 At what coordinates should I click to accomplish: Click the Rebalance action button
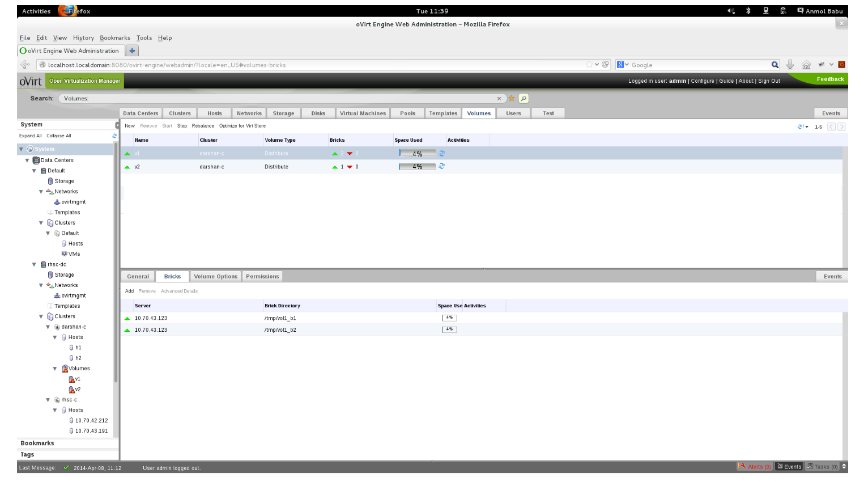(x=203, y=126)
